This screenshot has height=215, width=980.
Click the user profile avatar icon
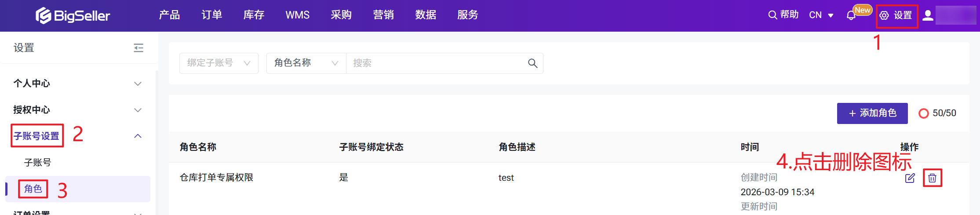point(928,15)
